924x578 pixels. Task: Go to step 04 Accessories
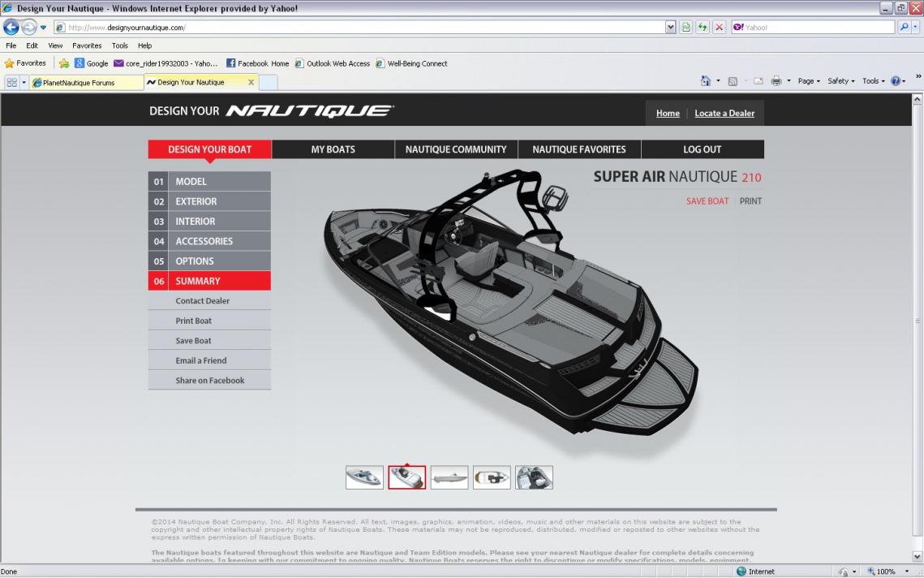209,241
